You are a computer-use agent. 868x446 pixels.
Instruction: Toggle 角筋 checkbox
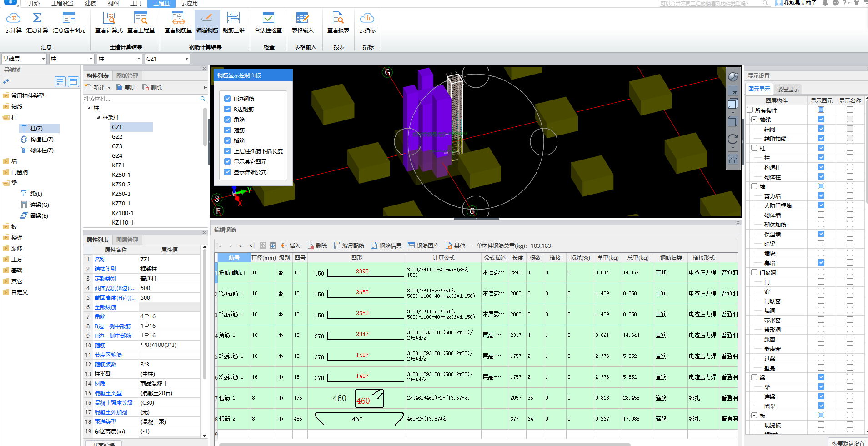tap(228, 120)
